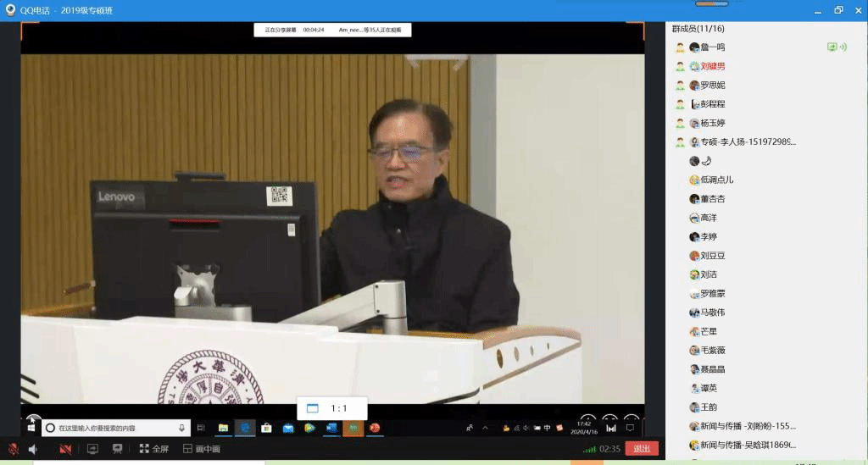Click the green signal strength indicator

coord(588,449)
